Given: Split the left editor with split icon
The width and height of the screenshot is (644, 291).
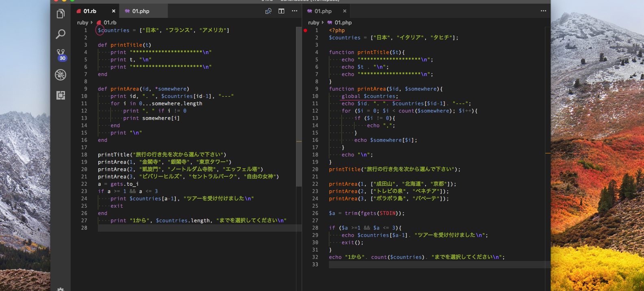Looking at the screenshot, I should [x=281, y=11].
